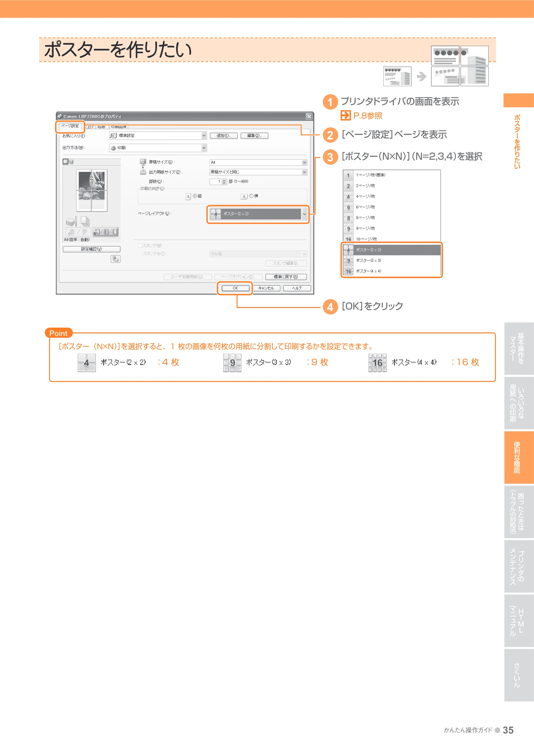Click the layout view switch icon button
Image resolution: width=534 pixels, height=756 pixels.
(x=105, y=232)
